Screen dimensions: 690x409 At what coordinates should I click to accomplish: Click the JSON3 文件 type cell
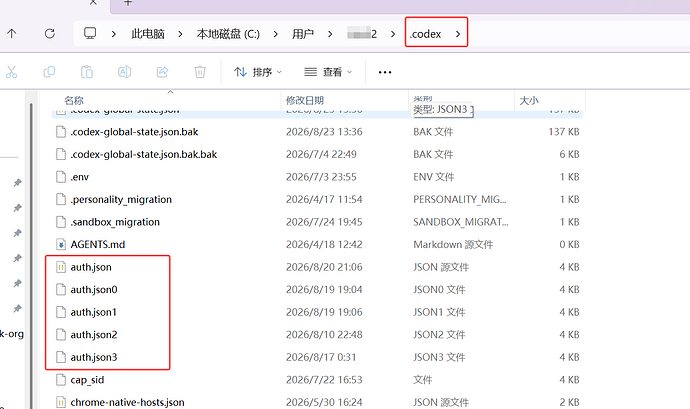point(439,357)
